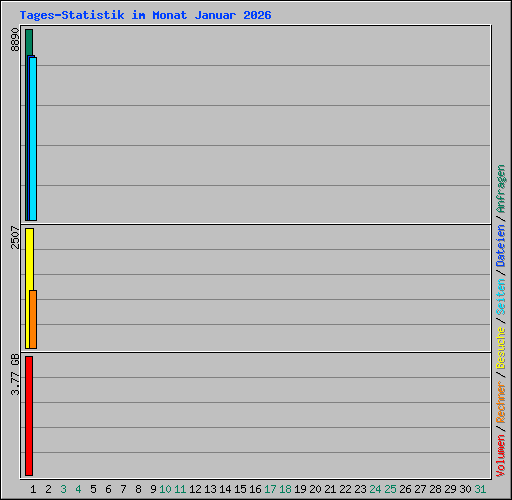The image size is (512, 500).
Task: Click the 'Dateien' legend label
Action: [501, 246]
